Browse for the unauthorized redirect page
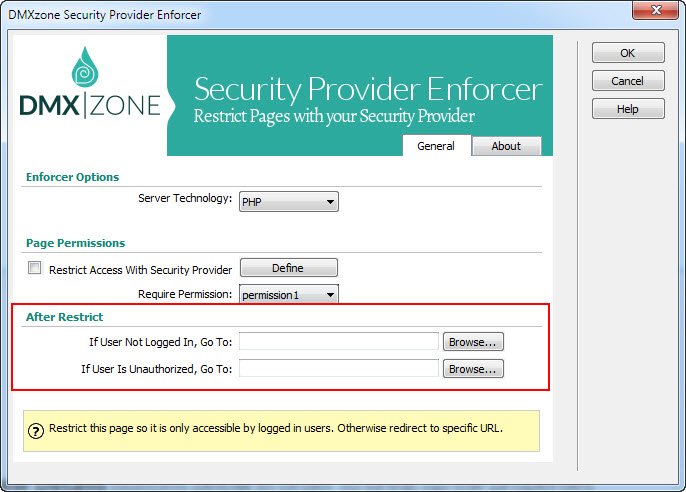 coord(473,369)
